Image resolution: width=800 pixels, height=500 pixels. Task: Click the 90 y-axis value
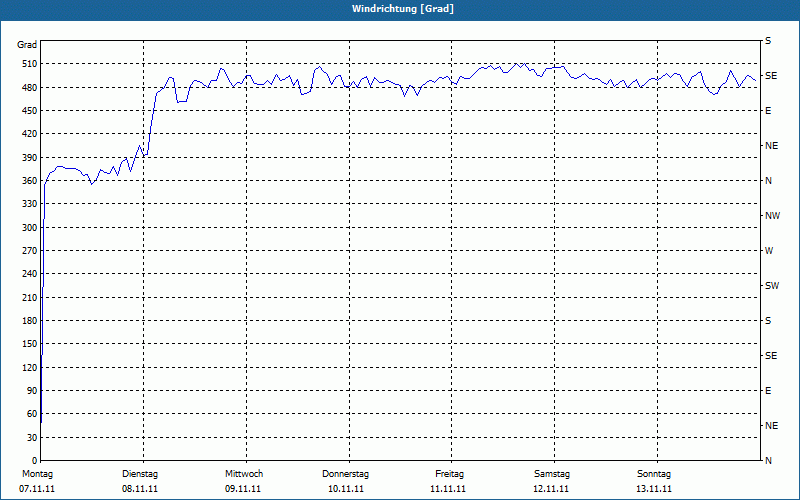pos(32,391)
